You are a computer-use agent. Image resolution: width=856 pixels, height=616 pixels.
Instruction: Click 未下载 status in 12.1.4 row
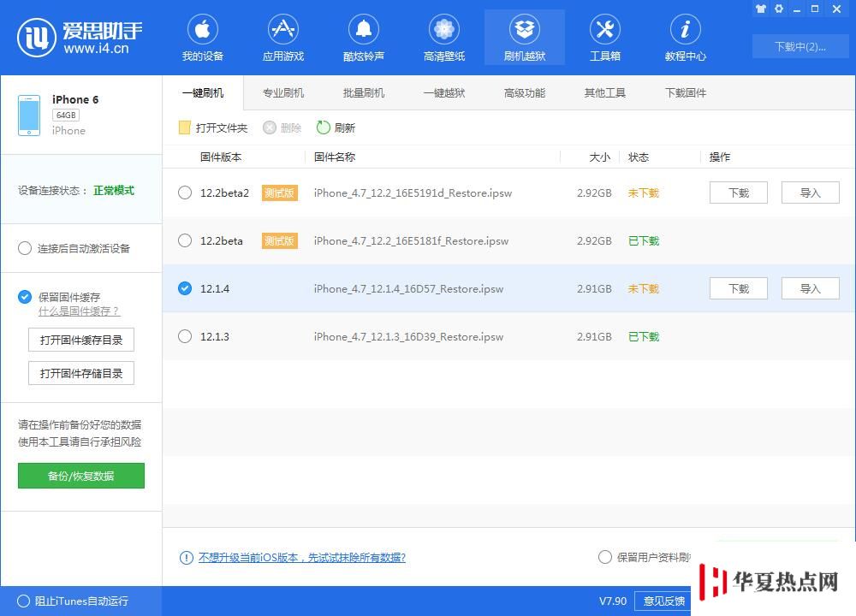(x=644, y=289)
